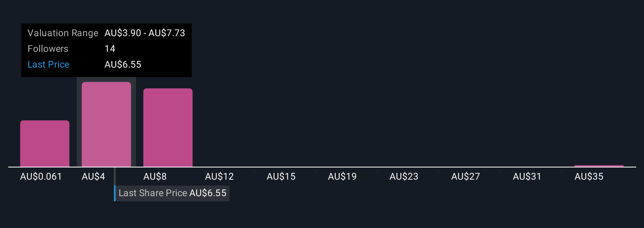Click the AU$6.55 value in tooltip
This screenshot has width=644, height=228.
[123, 64]
